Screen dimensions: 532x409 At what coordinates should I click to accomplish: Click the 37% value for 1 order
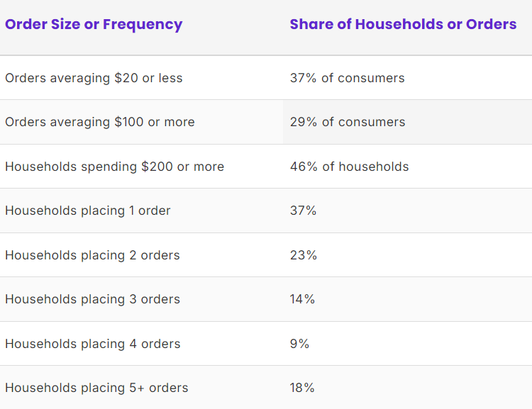coord(303,211)
